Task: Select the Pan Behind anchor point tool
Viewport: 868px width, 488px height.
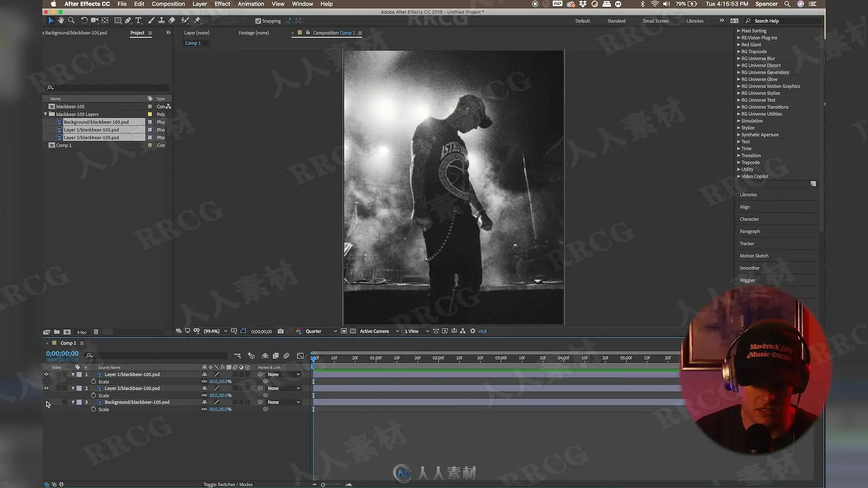Action: coord(105,20)
